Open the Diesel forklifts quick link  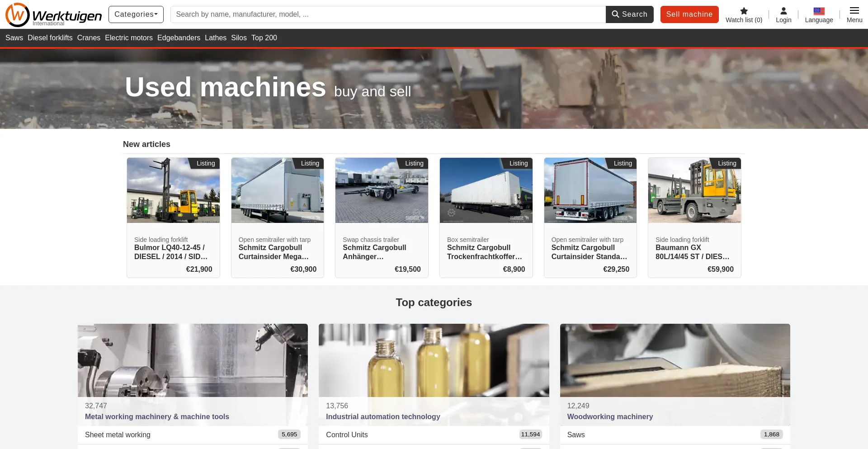pyautogui.click(x=50, y=38)
